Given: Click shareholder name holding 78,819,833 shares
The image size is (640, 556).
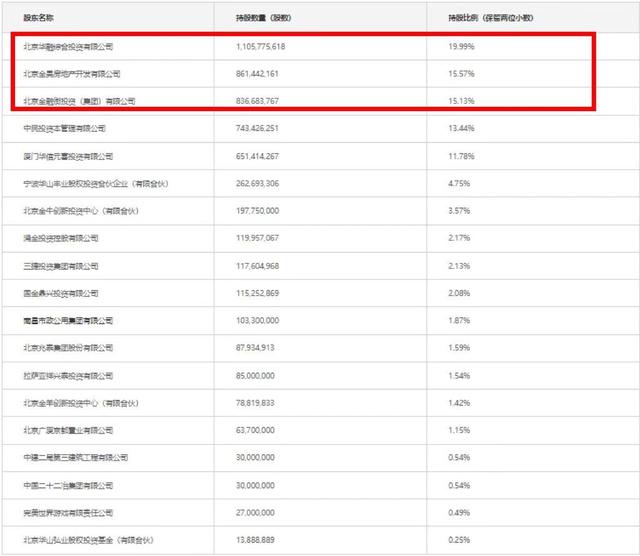Looking at the screenshot, I should point(81,403).
